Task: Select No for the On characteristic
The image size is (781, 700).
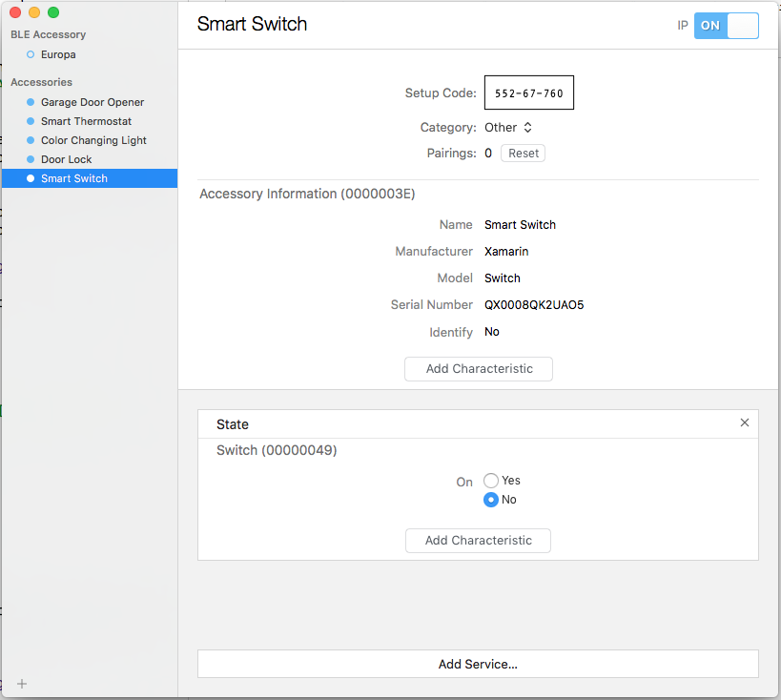Action: tap(490, 499)
